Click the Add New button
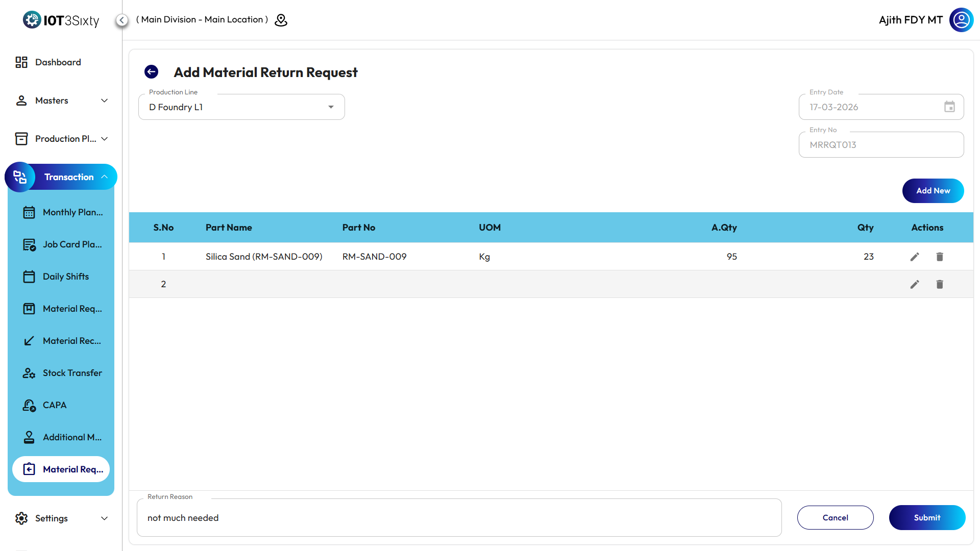This screenshot has width=980, height=551. pos(933,191)
